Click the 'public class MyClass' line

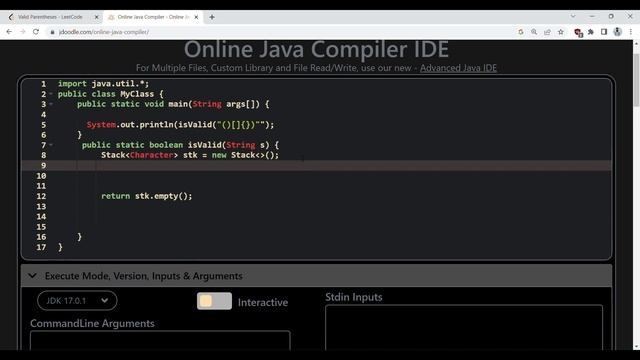(x=111, y=94)
